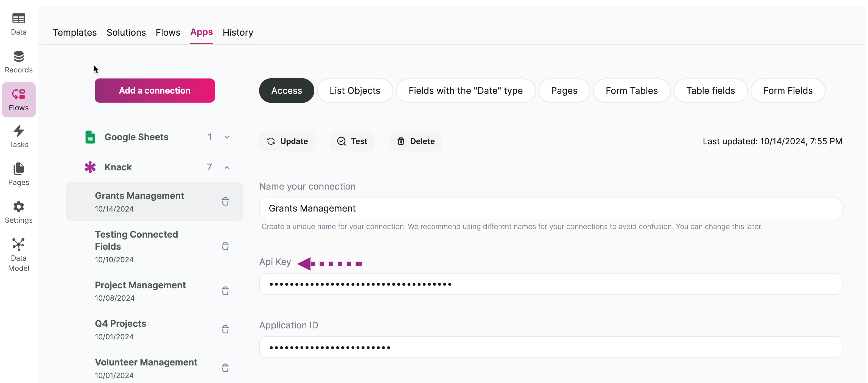Remove the Q4 Projects connection with trash icon
The image size is (868, 383).
[x=225, y=329]
